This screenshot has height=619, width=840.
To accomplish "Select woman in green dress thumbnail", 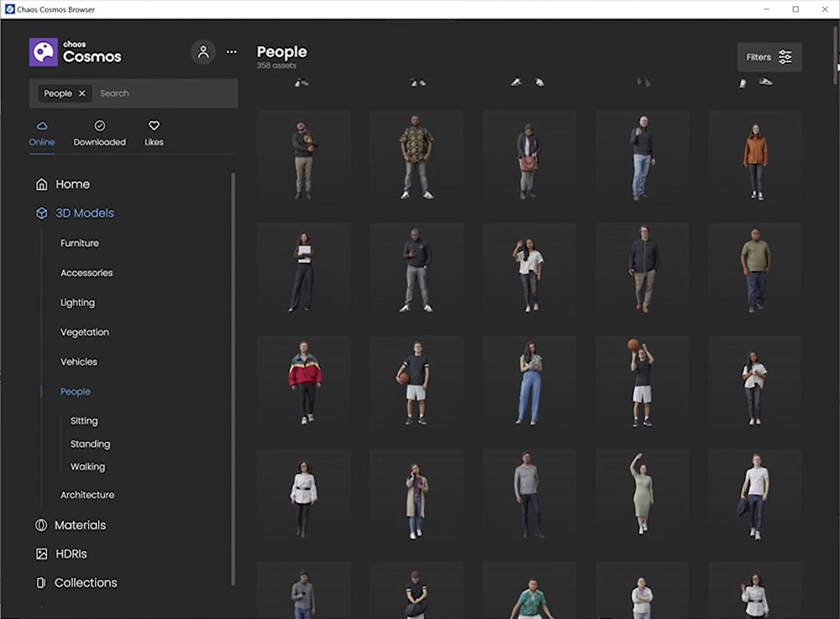I will click(x=642, y=496).
